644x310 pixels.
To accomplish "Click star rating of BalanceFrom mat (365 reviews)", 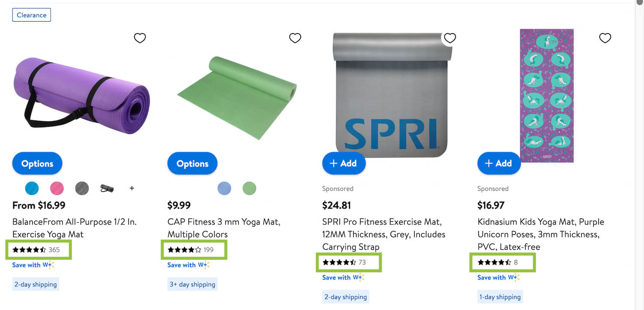I will click(29, 250).
